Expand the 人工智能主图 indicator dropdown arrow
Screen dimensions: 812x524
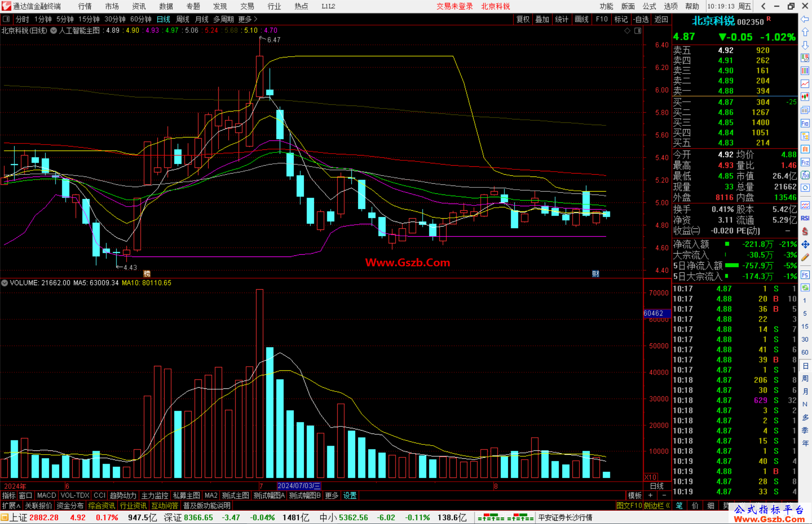(54, 31)
